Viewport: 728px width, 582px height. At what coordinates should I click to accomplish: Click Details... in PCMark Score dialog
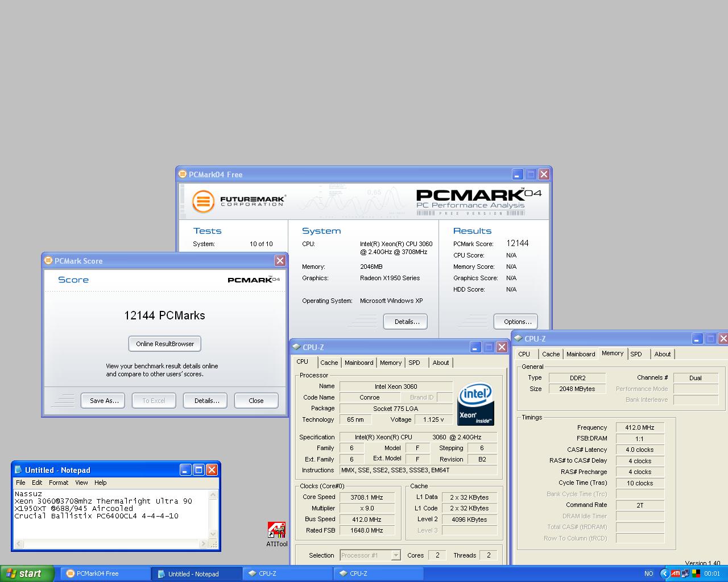tap(206, 401)
